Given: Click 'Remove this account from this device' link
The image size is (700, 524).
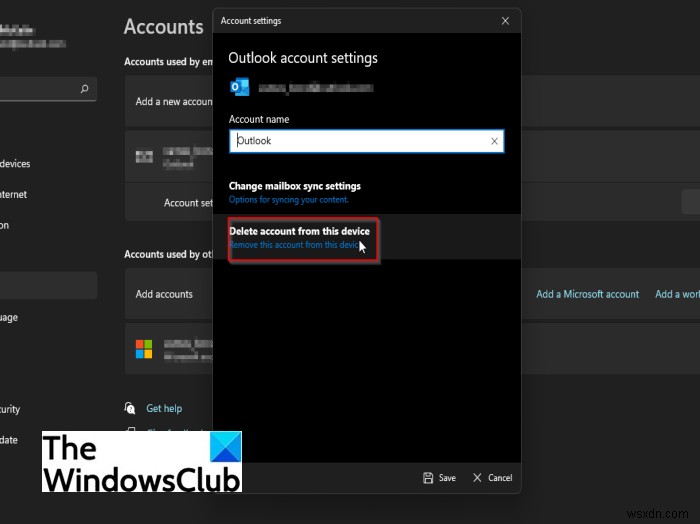Looking at the screenshot, I should [x=295, y=245].
